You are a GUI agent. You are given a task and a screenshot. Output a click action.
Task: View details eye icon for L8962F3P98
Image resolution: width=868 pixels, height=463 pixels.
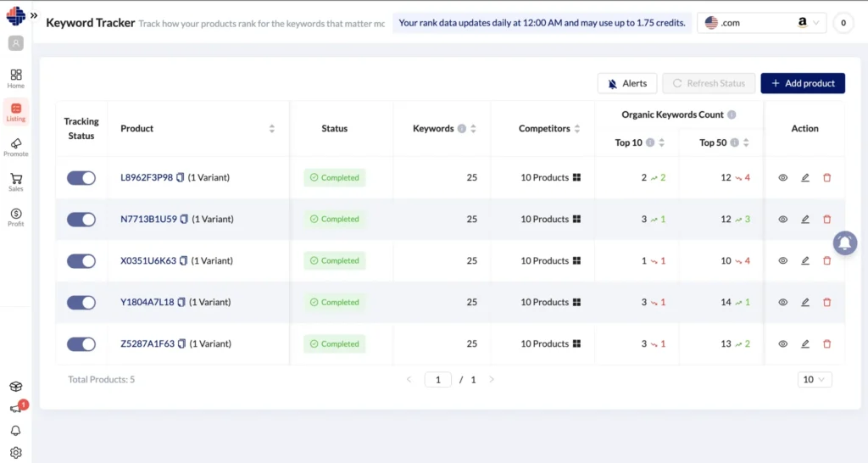click(x=782, y=178)
